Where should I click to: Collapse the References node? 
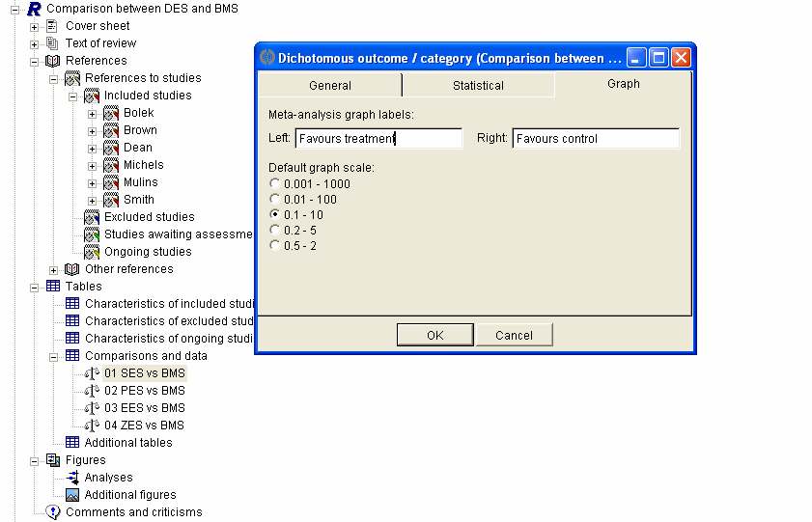[34, 62]
